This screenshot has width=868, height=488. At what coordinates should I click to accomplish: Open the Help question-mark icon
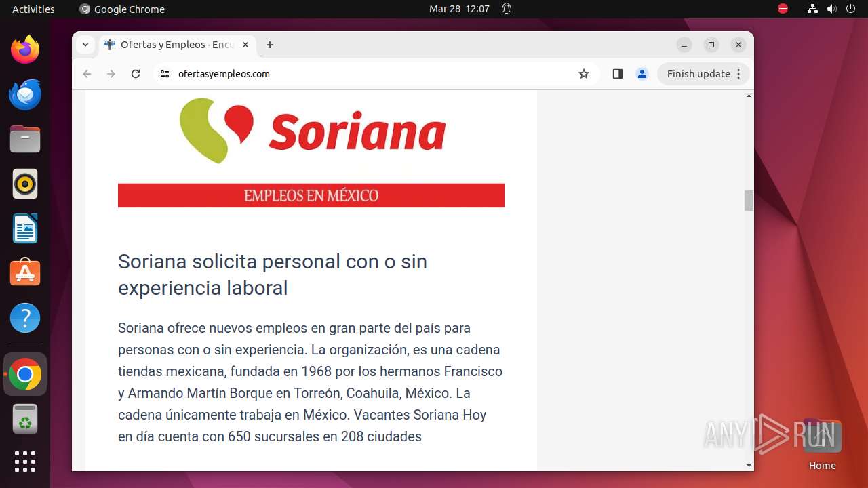25,318
